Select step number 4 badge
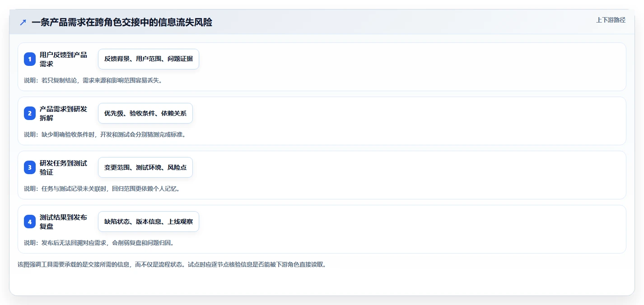Screen dimensions: 644x305 pyautogui.click(x=30, y=222)
